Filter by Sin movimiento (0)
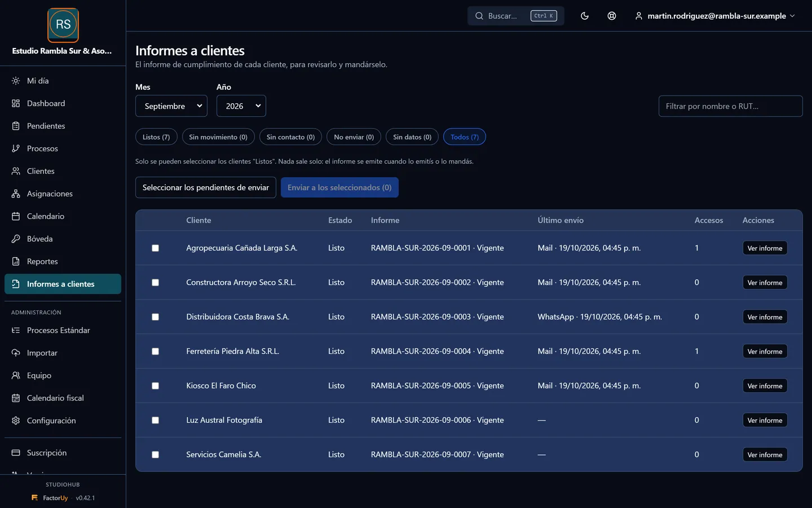812x508 pixels. (218, 137)
